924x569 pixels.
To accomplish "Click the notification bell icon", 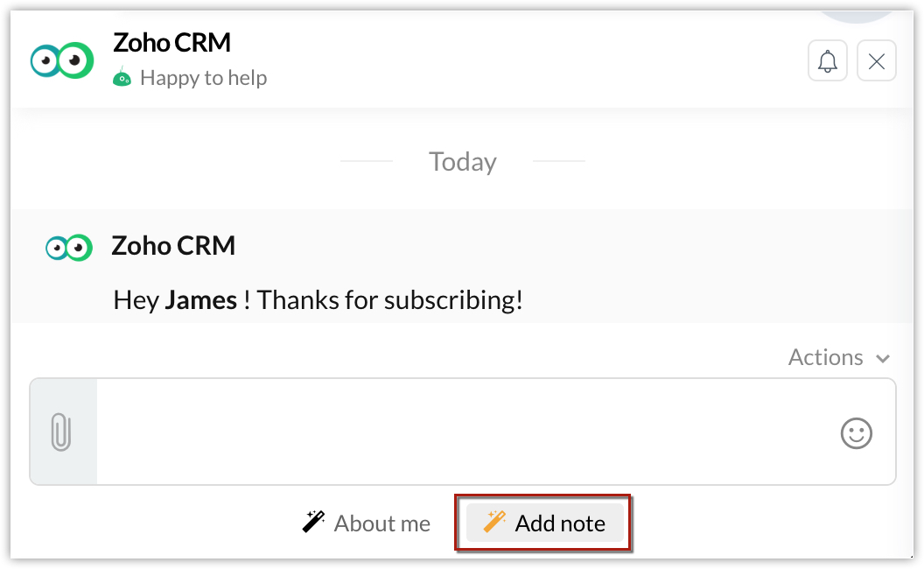I will [828, 60].
